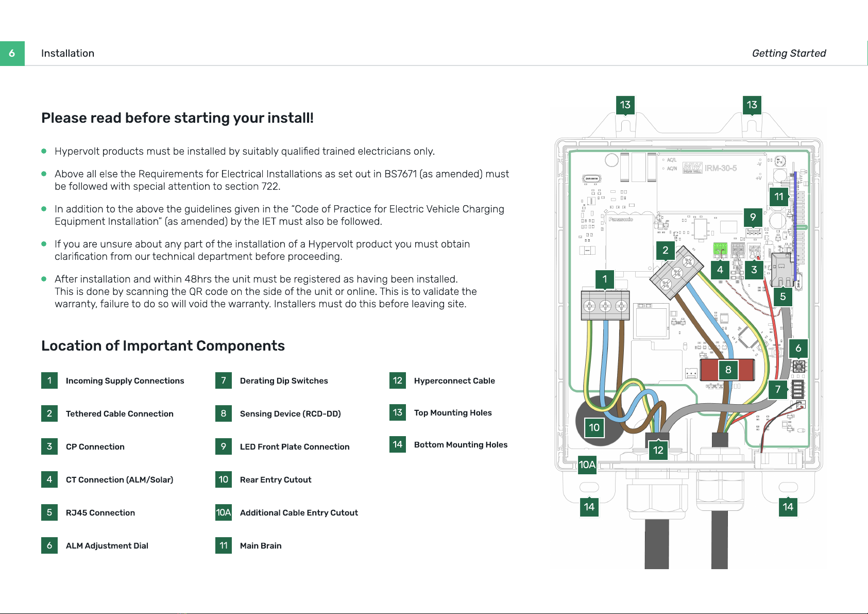The image size is (868, 614).
Task: Select the 'Main Brain' label
Action: pyautogui.click(x=261, y=545)
